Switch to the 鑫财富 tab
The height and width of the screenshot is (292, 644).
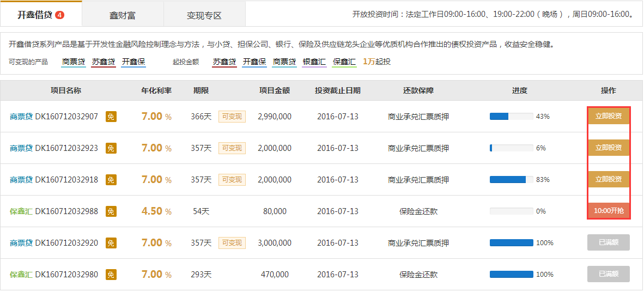(x=123, y=15)
